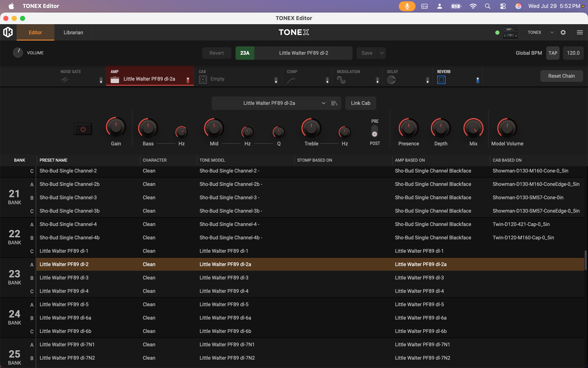
Task: Click the Bass knob
Action: pyautogui.click(x=148, y=128)
